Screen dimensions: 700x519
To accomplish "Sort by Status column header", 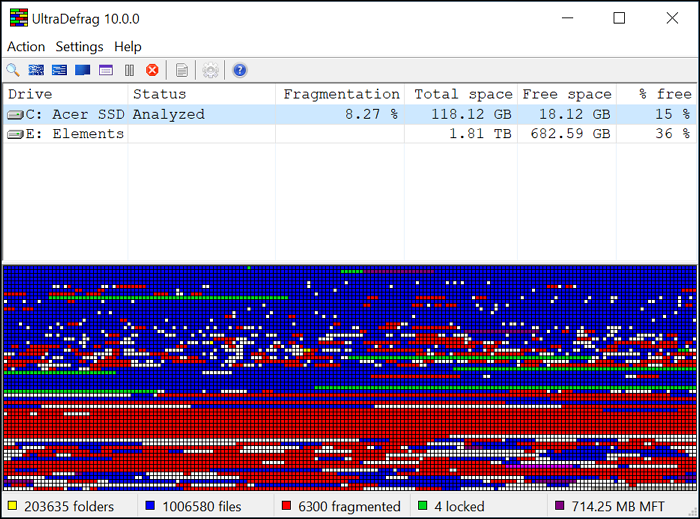I will click(x=202, y=94).
